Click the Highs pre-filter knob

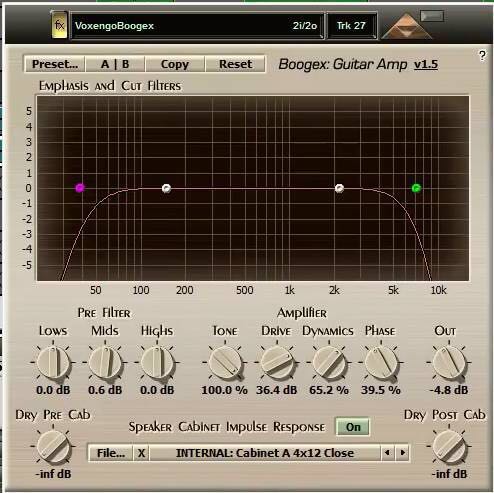pyautogui.click(x=157, y=363)
